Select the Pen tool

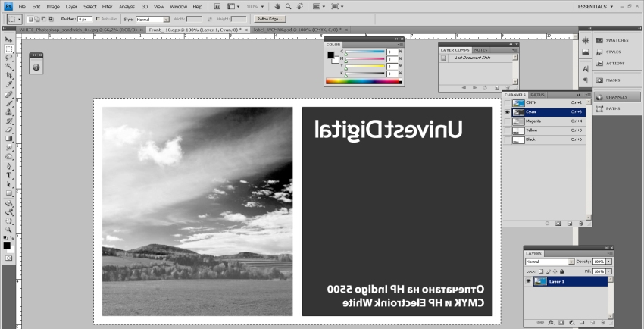coord(8,167)
